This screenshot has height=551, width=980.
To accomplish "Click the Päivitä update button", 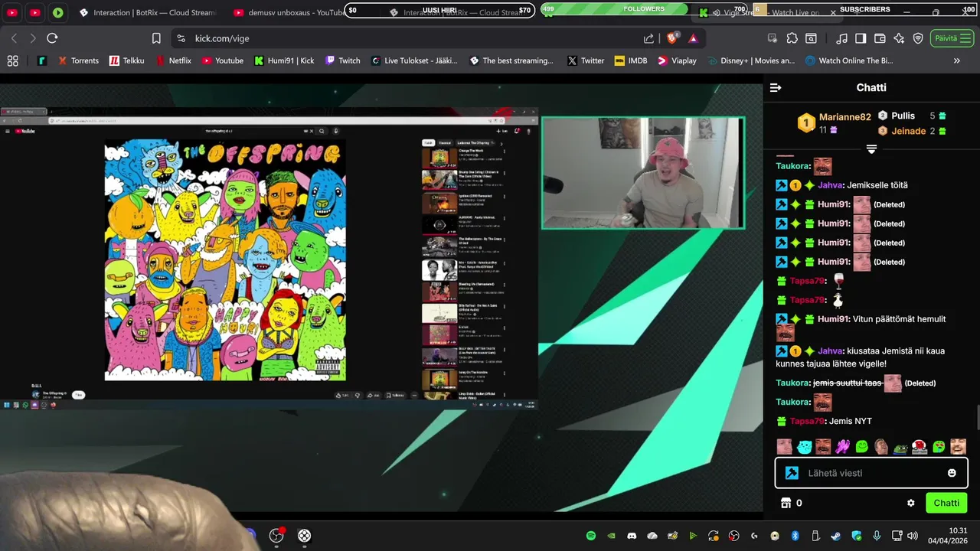I will (952, 38).
